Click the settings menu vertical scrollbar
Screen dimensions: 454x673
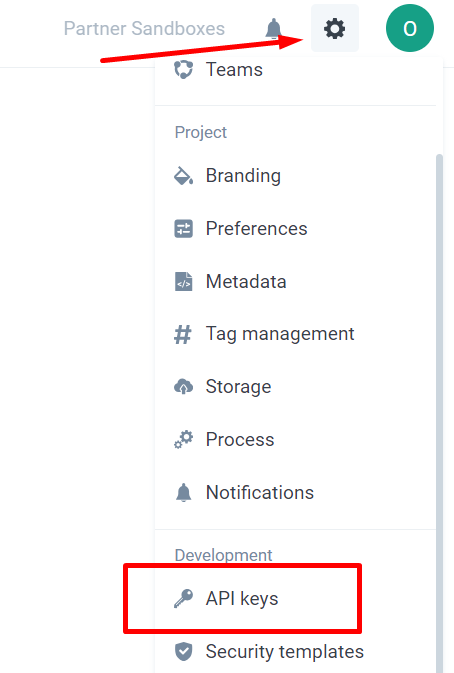click(439, 412)
